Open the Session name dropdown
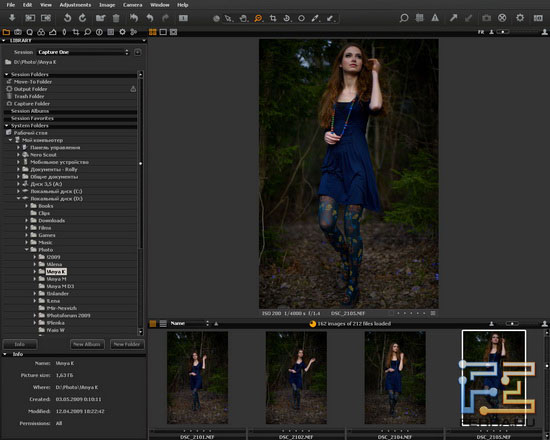The width and height of the screenshot is (550, 440). click(83, 52)
